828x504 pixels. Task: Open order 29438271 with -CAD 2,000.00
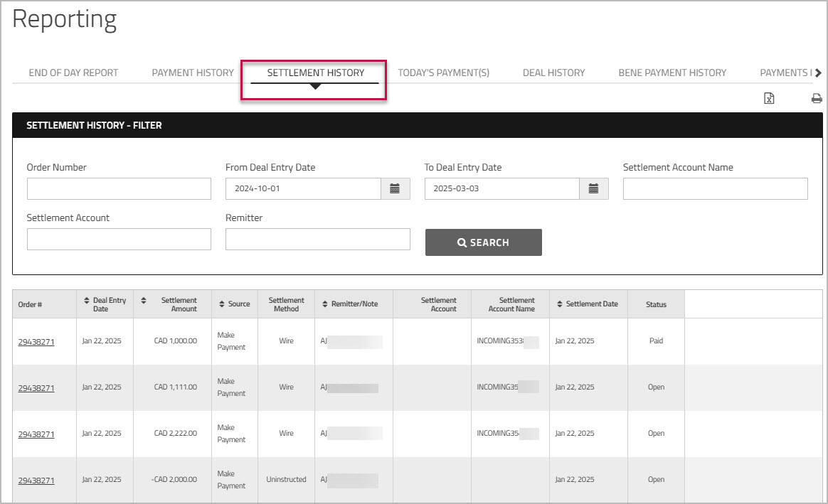pos(36,481)
